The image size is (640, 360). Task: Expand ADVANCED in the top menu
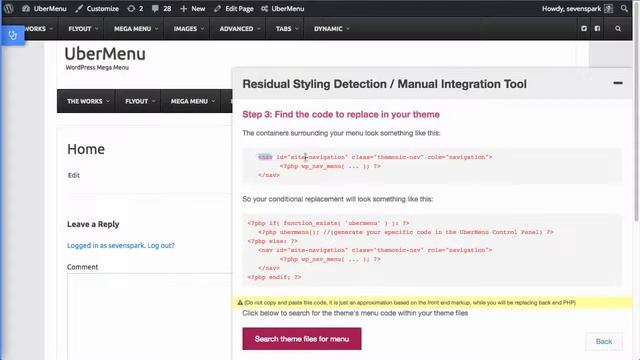tap(240, 29)
